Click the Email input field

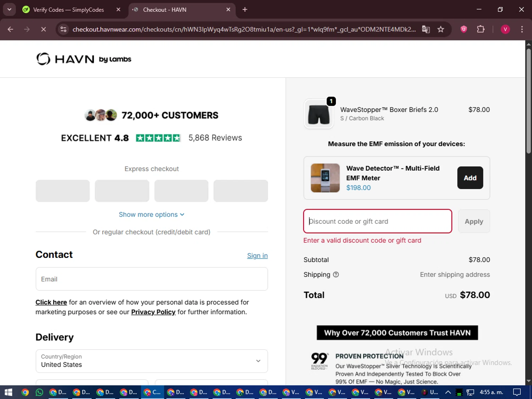[152, 279]
